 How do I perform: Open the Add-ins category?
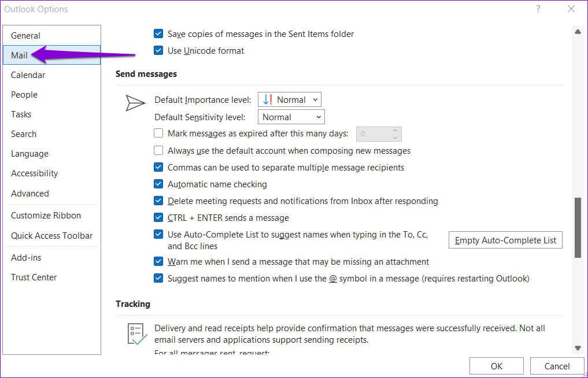(52, 258)
